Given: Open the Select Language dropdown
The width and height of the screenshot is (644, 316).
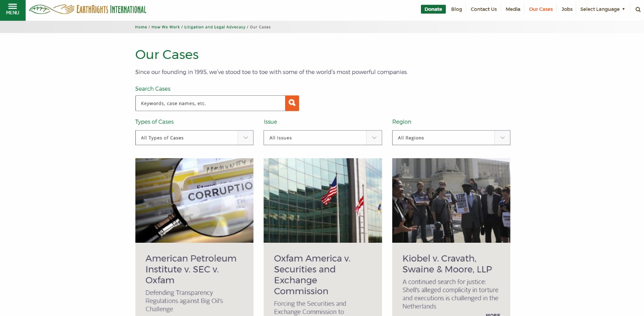Looking at the screenshot, I should tap(602, 9).
